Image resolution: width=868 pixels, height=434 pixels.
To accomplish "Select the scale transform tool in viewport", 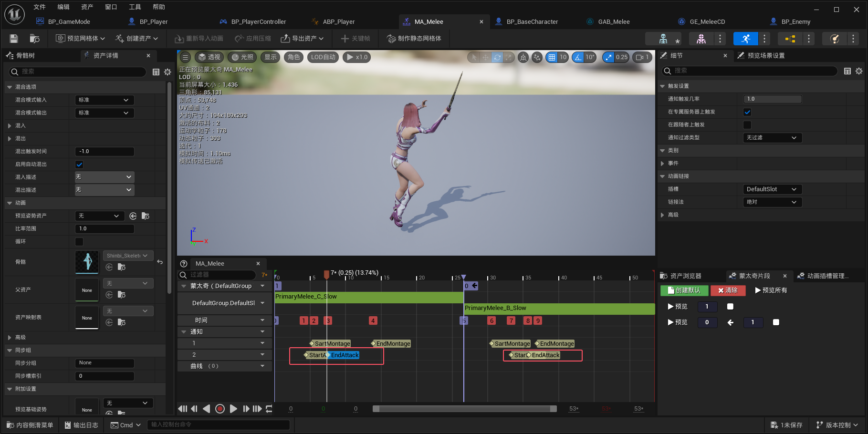I will pyautogui.click(x=509, y=57).
